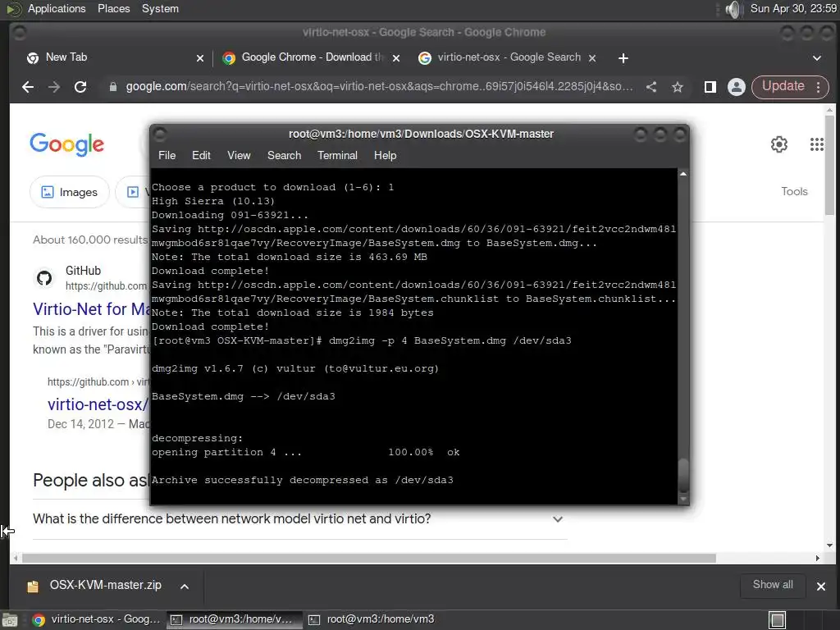Click the show desktop taskbar icon
840x630 pixels.
tap(10, 620)
